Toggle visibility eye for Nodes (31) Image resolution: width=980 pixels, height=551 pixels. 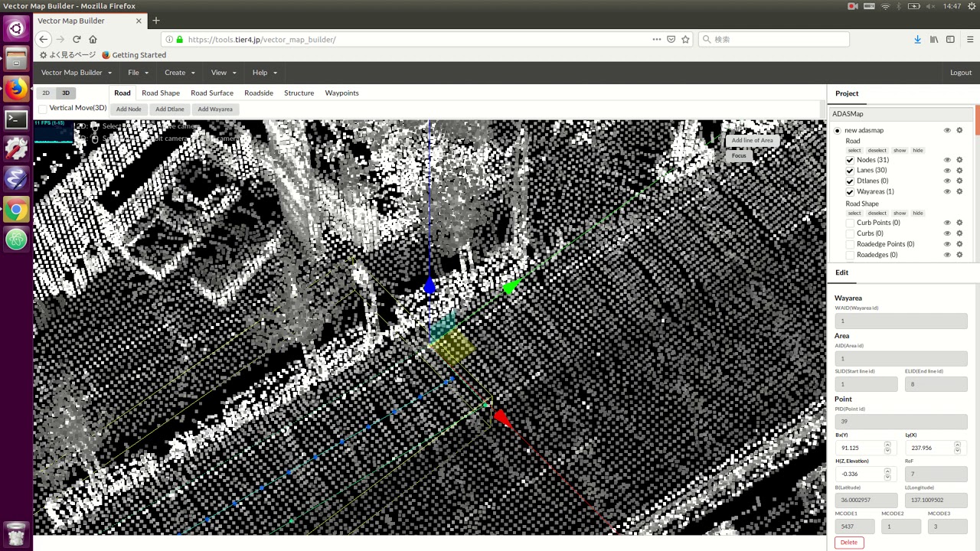click(x=947, y=160)
